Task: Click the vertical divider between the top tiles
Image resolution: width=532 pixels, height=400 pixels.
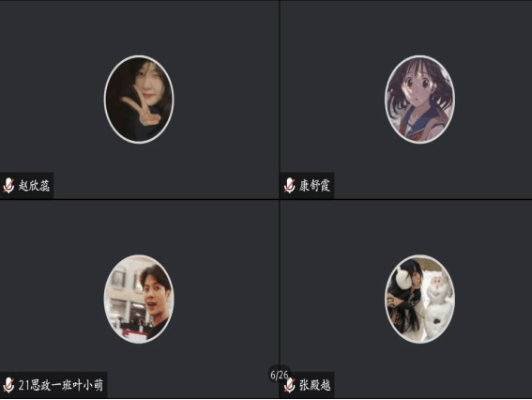Action: (x=280, y=100)
